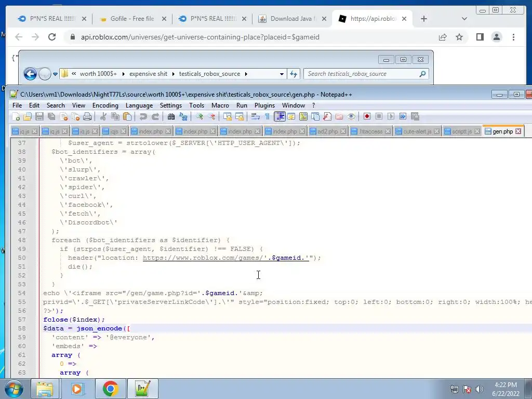Save the recorded macro icon

pos(415,117)
